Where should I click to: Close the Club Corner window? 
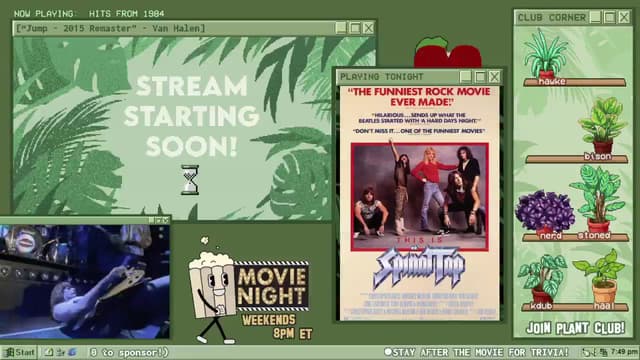(624, 17)
